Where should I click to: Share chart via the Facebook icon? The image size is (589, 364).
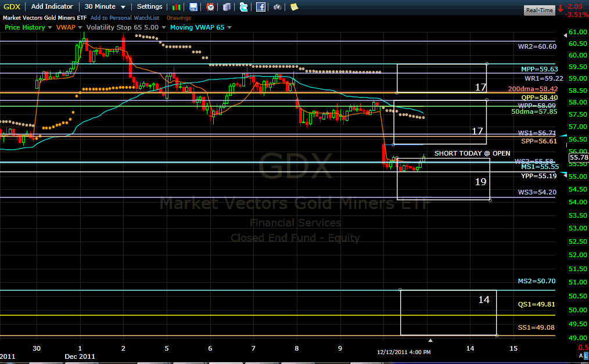point(261,7)
